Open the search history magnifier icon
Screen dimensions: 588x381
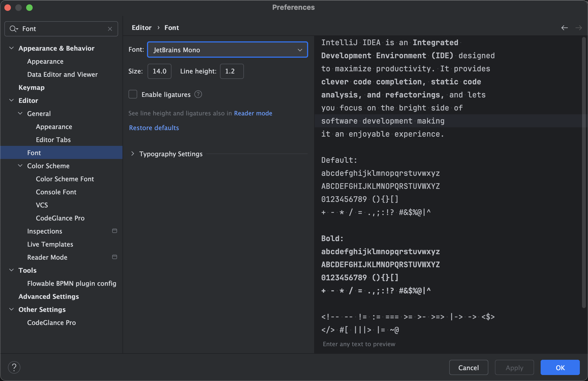pyautogui.click(x=14, y=29)
